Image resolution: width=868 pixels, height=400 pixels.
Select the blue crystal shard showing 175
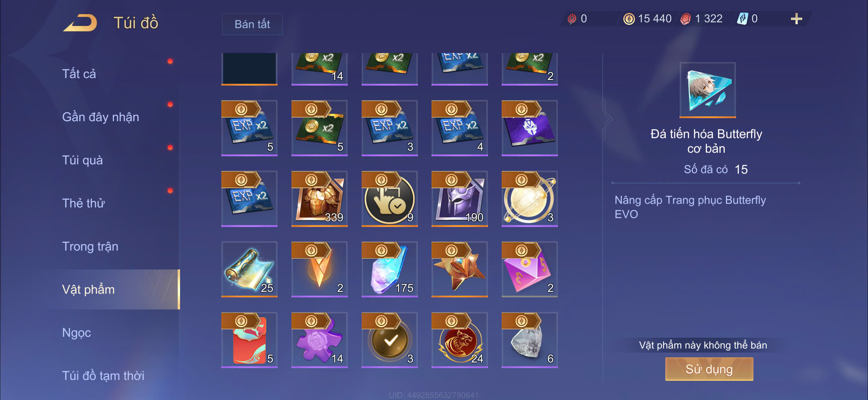pyautogui.click(x=390, y=269)
